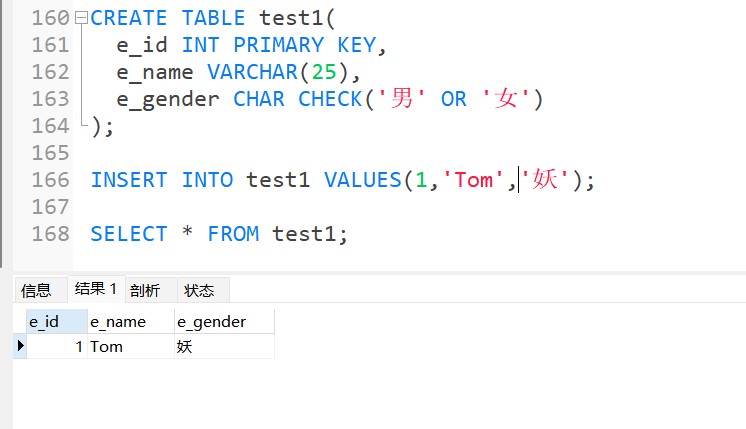The height and width of the screenshot is (429, 746).
Task: Click the e_id column header
Action: pos(57,322)
